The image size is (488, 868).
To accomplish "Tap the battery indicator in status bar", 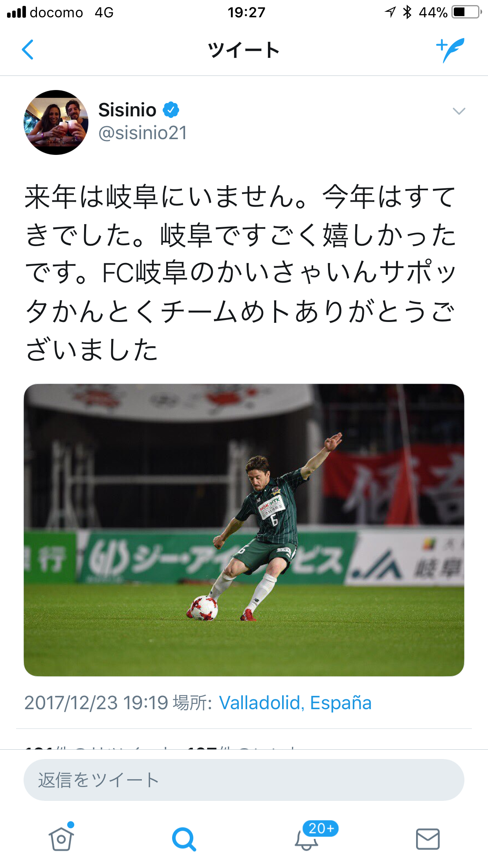I will coord(467,12).
